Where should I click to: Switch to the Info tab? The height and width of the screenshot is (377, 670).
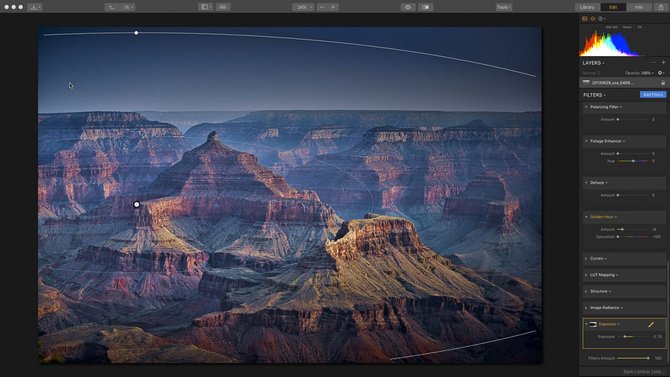pyautogui.click(x=639, y=7)
